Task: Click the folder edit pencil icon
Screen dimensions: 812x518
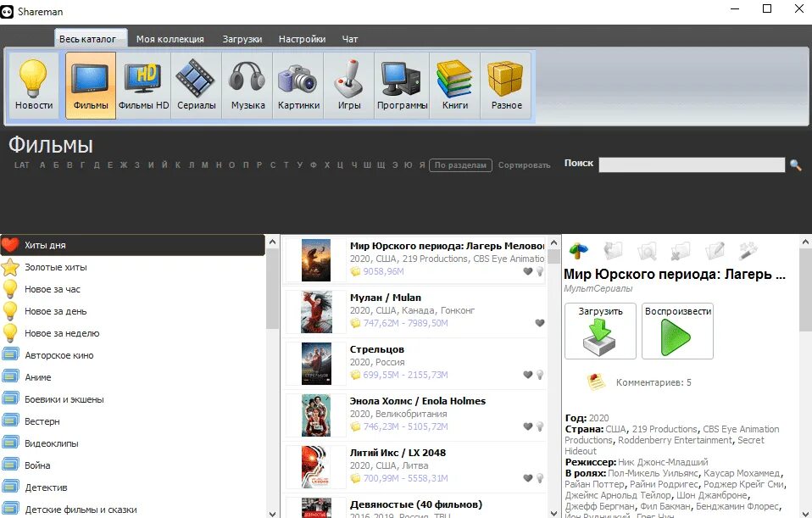Action: [715, 251]
